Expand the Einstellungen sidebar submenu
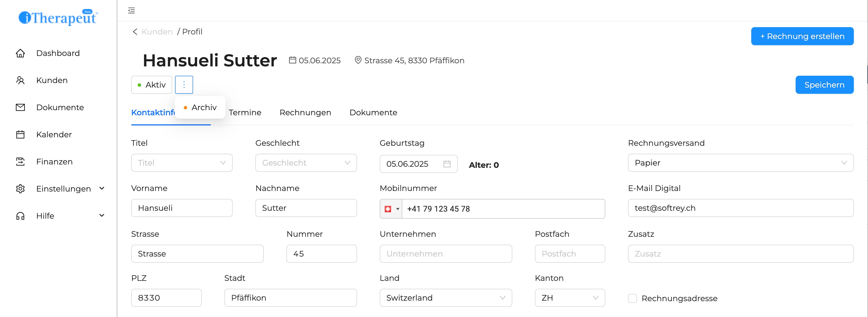 [102, 188]
